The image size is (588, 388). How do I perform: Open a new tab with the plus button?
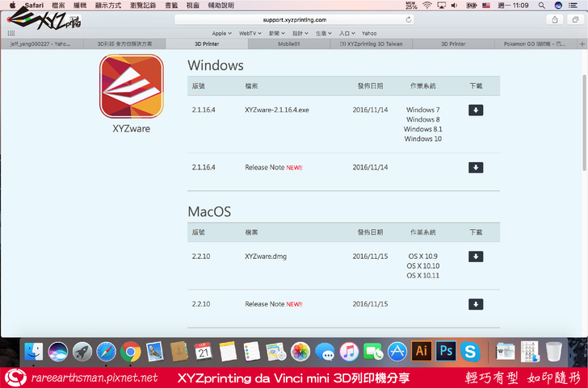(x=582, y=44)
